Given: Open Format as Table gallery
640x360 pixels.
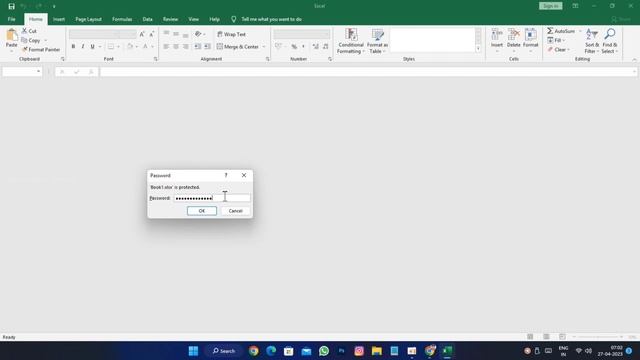Looking at the screenshot, I should 377,41.
